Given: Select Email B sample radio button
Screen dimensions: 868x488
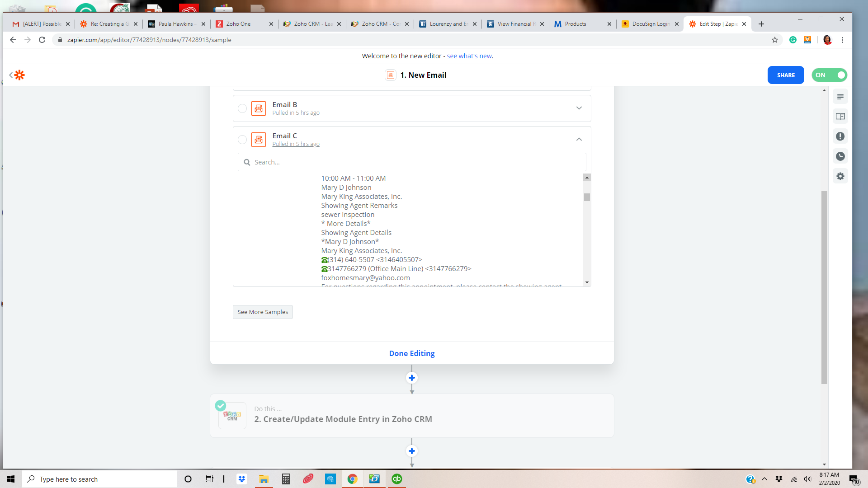Looking at the screenshot, I should point(242,108).
